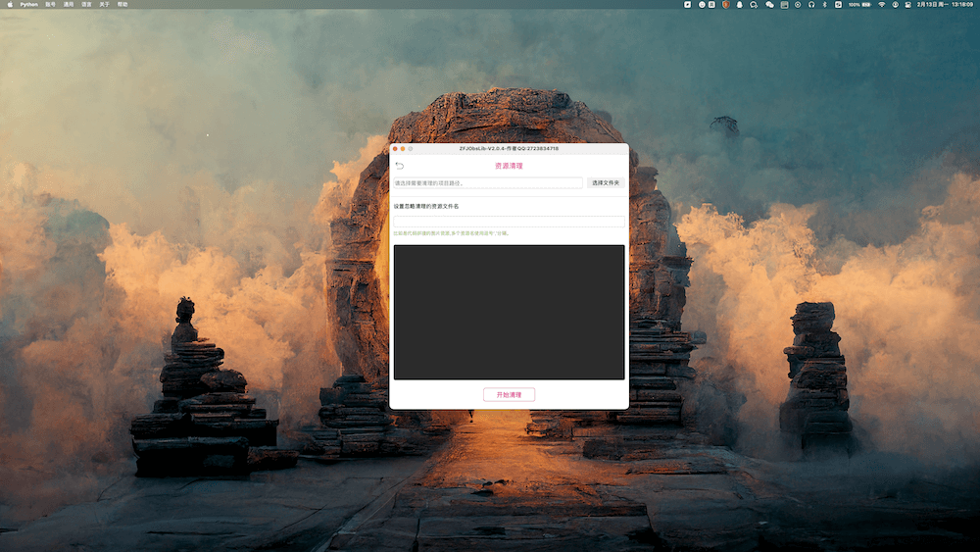The height and width of the screenshot is (552, 980).
Task: Click the back arrow icon in 资源清理 window
Action: [x=400, y=166]
